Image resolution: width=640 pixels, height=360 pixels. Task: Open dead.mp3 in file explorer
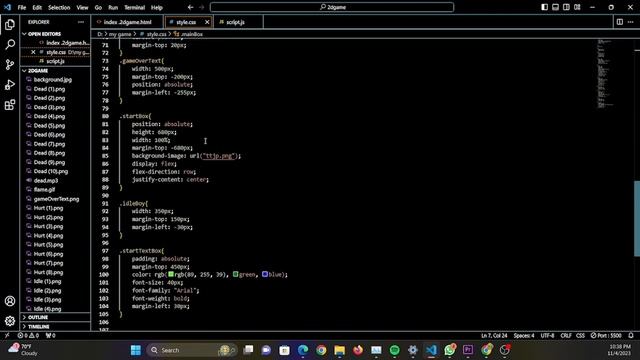[x=46, y=180]
